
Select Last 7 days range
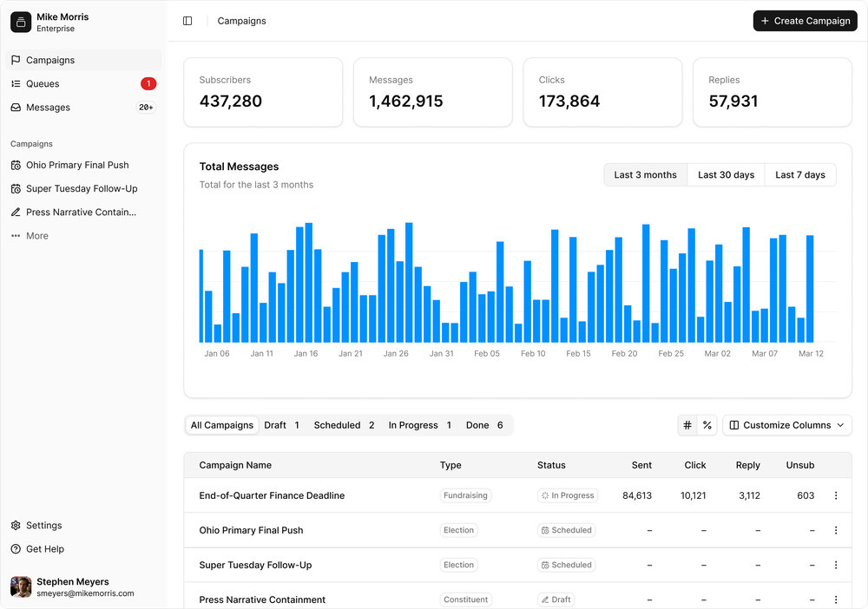coord(800,174)
